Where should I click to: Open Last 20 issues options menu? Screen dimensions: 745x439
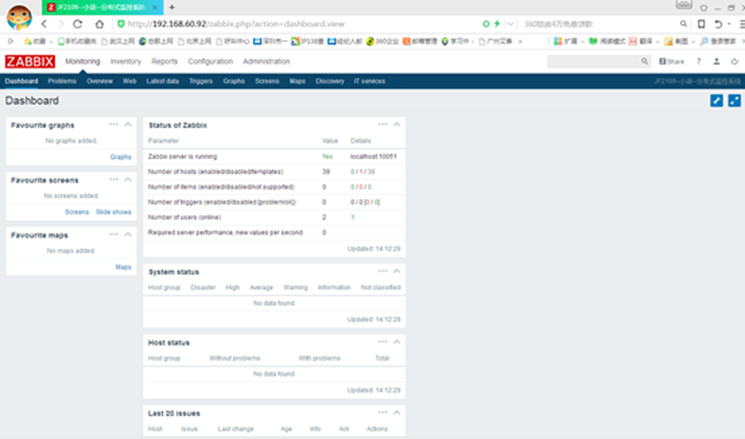[x=382, y=412]
